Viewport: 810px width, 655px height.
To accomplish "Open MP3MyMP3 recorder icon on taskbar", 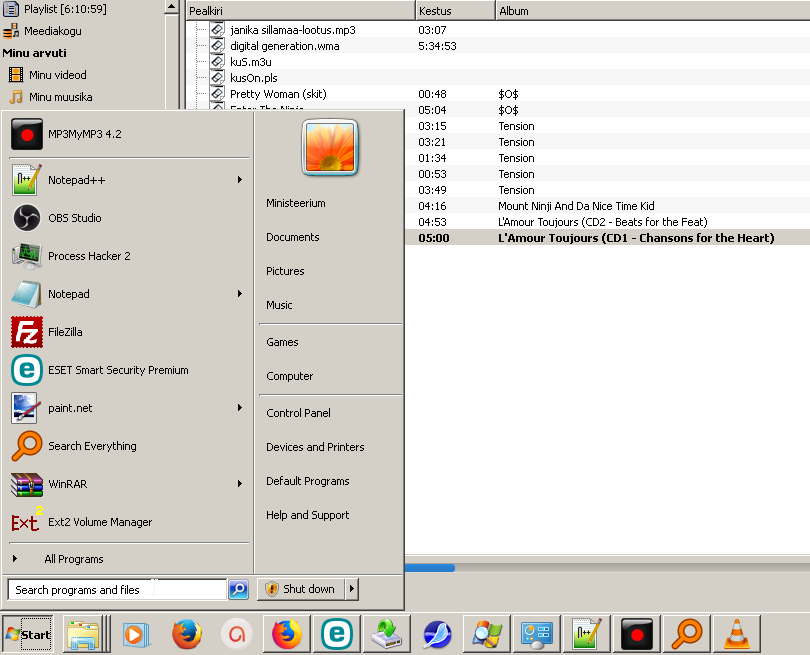I will 637,634.
